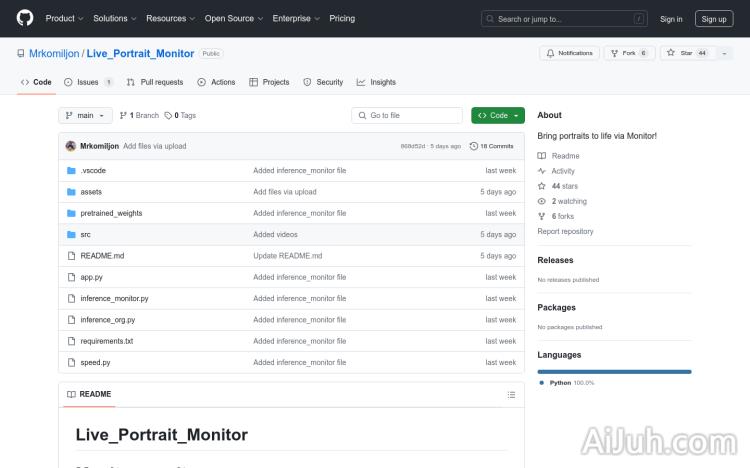Viewport: 750px width, 468px height.
Task: Open the inference_monitor.py file
Action: pos(114,299)
